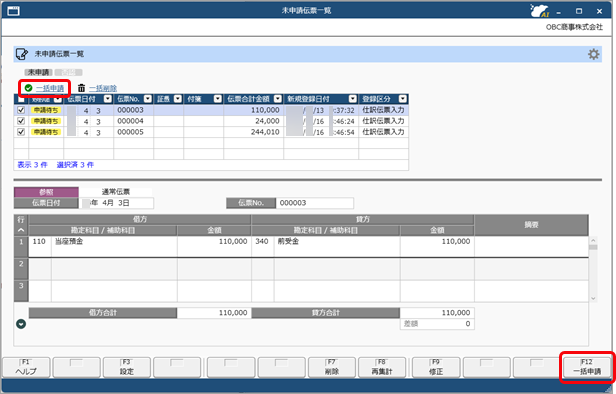Click row number 3 in the journal grid
The image size is (616, 394).
(x=21, y=291)
